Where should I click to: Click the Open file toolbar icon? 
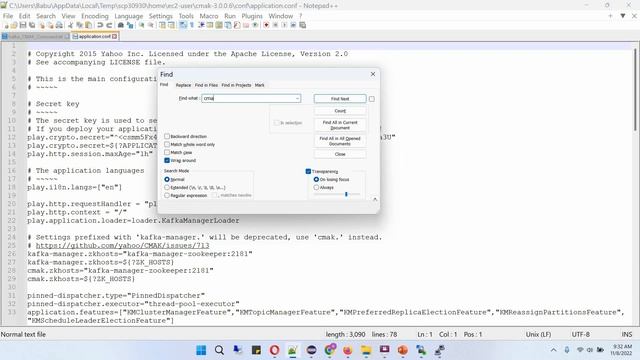tap(14, 25)
